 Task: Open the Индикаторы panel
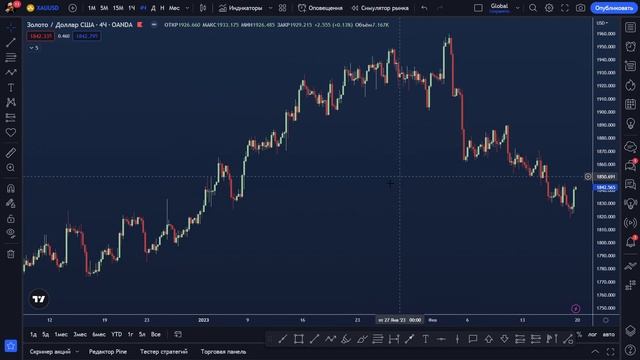[x=240, y=8]
